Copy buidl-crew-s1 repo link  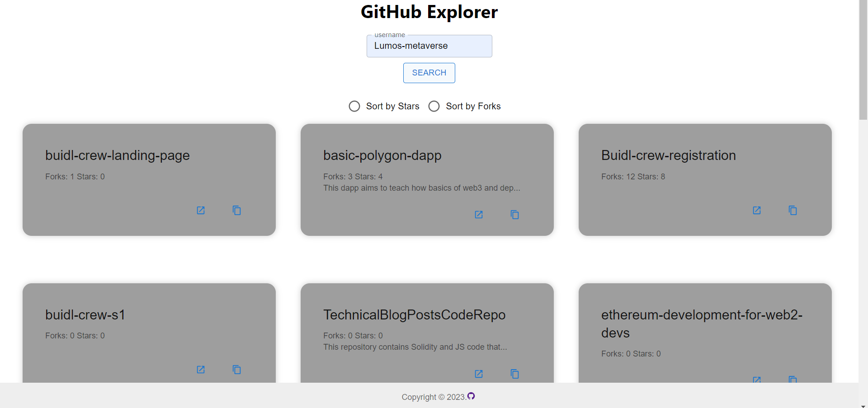point(236,370)
